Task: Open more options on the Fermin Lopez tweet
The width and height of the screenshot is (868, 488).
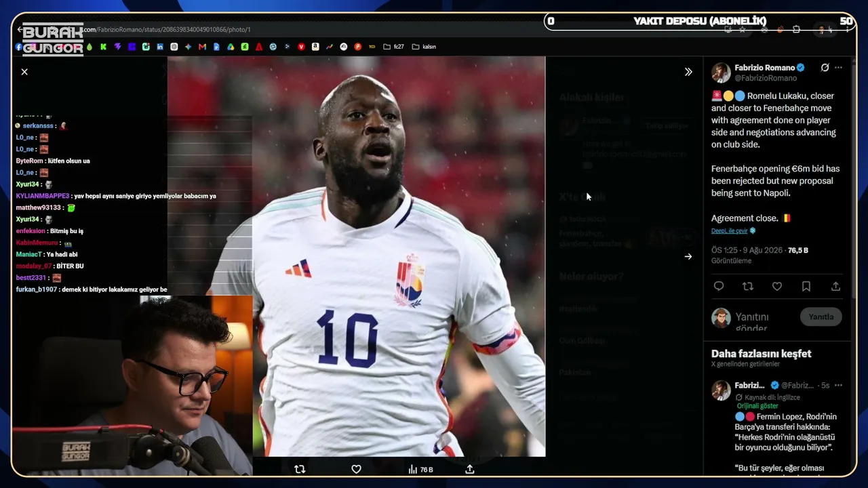Action: pos(839,386)
